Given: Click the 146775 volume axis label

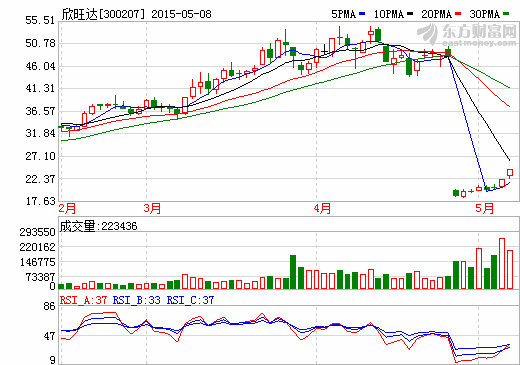Looking at the screenshot, I should point(37,262).
